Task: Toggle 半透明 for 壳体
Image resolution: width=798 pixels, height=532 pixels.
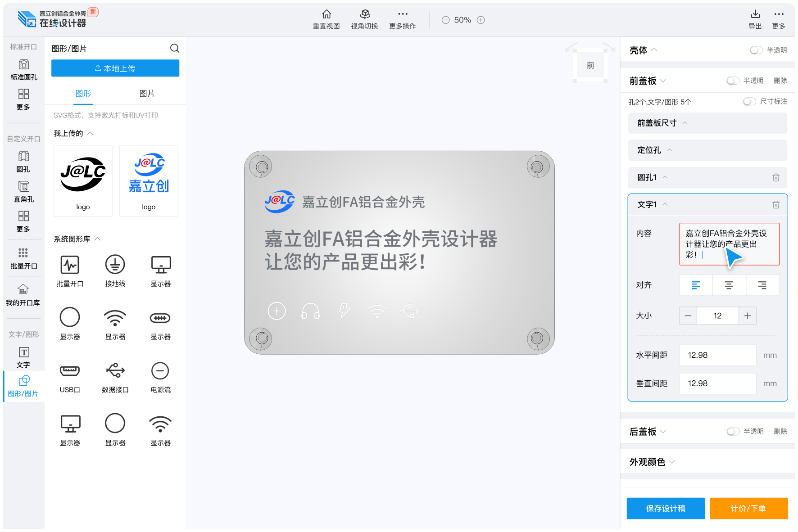Action: [757, 50]
